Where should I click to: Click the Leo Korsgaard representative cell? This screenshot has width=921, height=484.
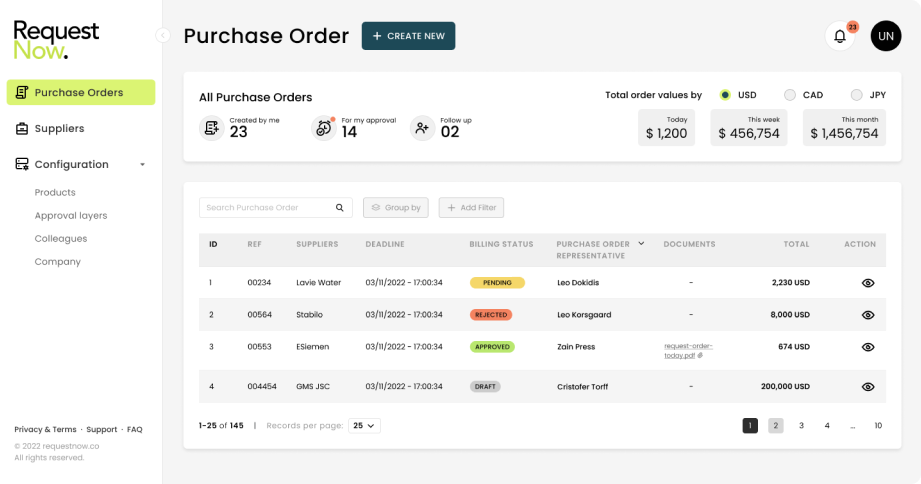coord(584,315)
